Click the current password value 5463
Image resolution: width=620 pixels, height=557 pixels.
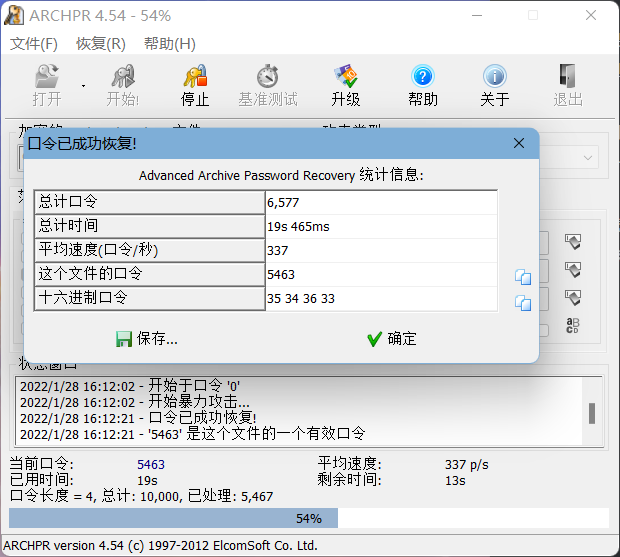click(x=151, y=464)
